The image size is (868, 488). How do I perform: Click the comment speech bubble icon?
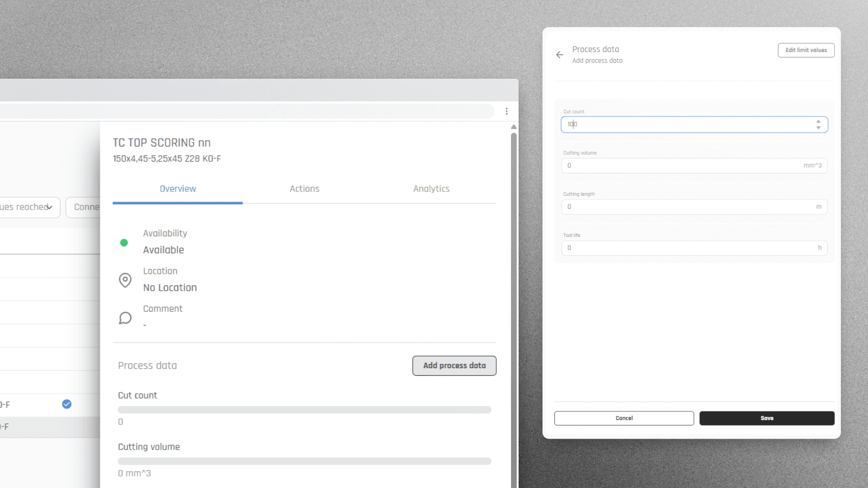click(125, 318)
